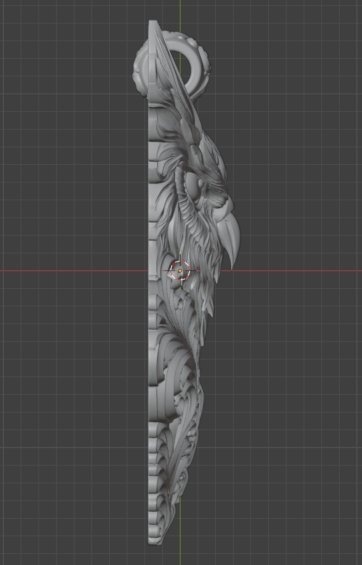
Task: Select the eagle's curved beak tip
Action: (x=232, y=258)
